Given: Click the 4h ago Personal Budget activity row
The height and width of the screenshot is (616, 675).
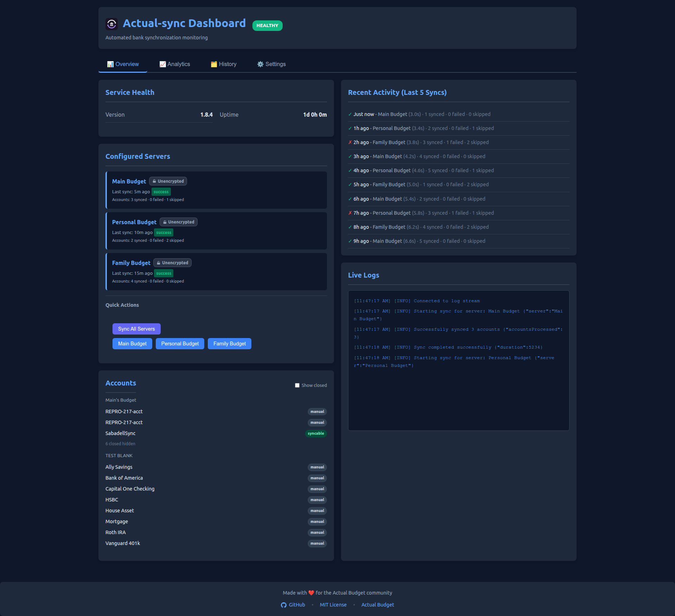Looking at the screenshot, I should point(458,170).
